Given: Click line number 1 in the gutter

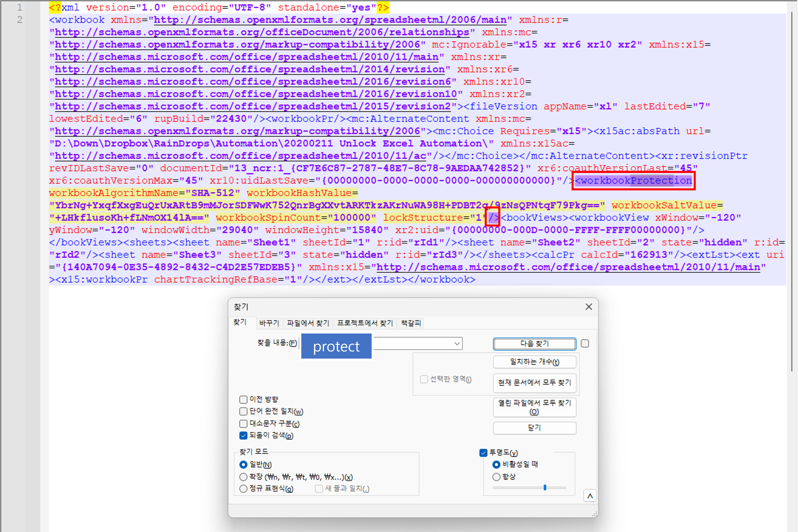Looking at the screenshot, I should (x=20, y=7).
